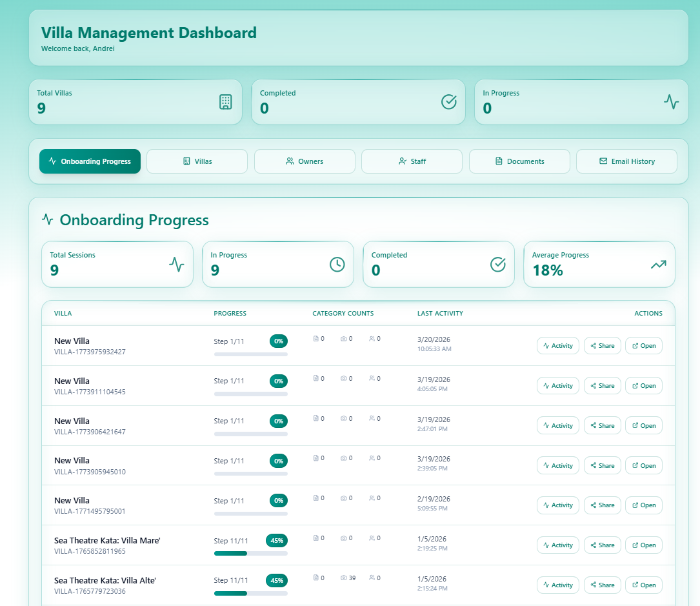Click people count icon for VILLA-1771495795001
The height and width of the screenshot is (606, 700).
coord(372,498)
